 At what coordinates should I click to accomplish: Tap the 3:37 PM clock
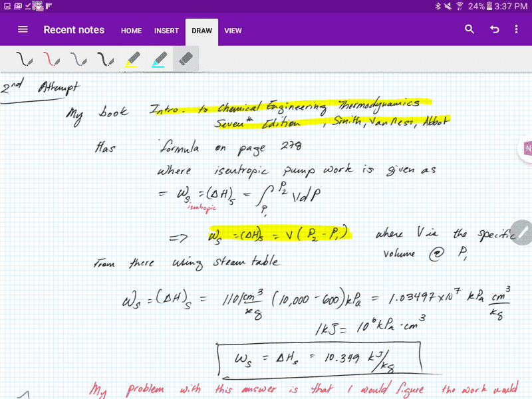(511, 6)
